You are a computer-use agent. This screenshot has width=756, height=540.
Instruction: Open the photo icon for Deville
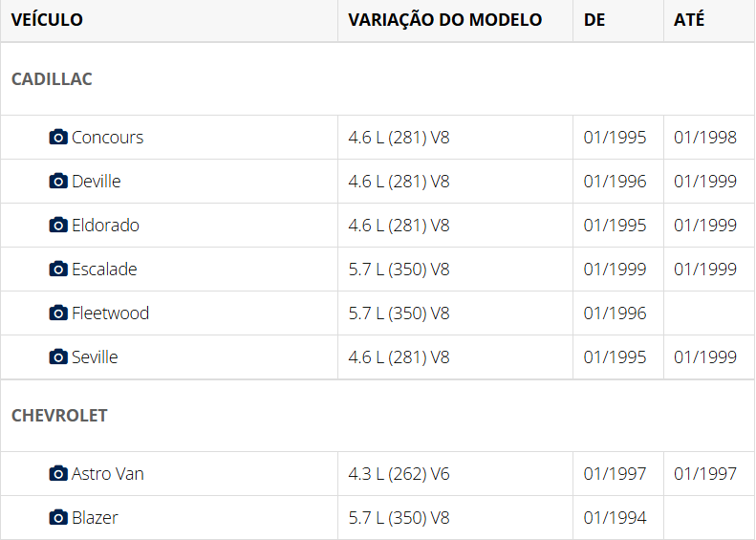(58, 182)
